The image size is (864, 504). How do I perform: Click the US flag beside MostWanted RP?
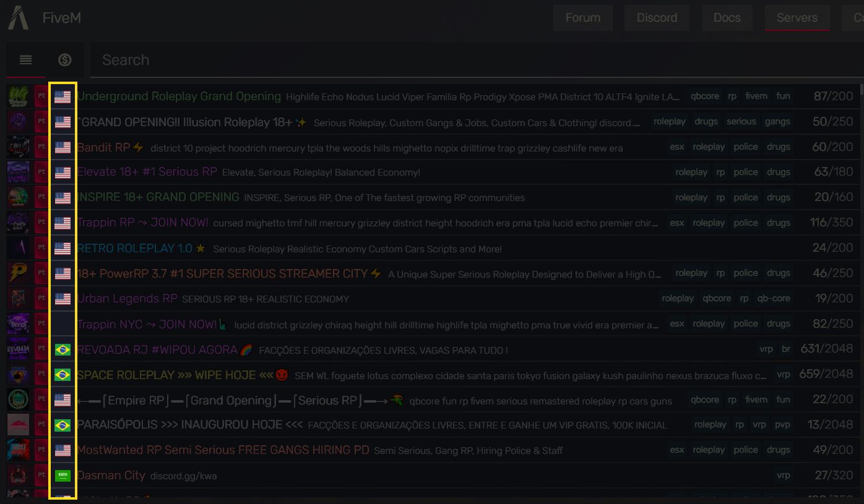coord(63,450)
